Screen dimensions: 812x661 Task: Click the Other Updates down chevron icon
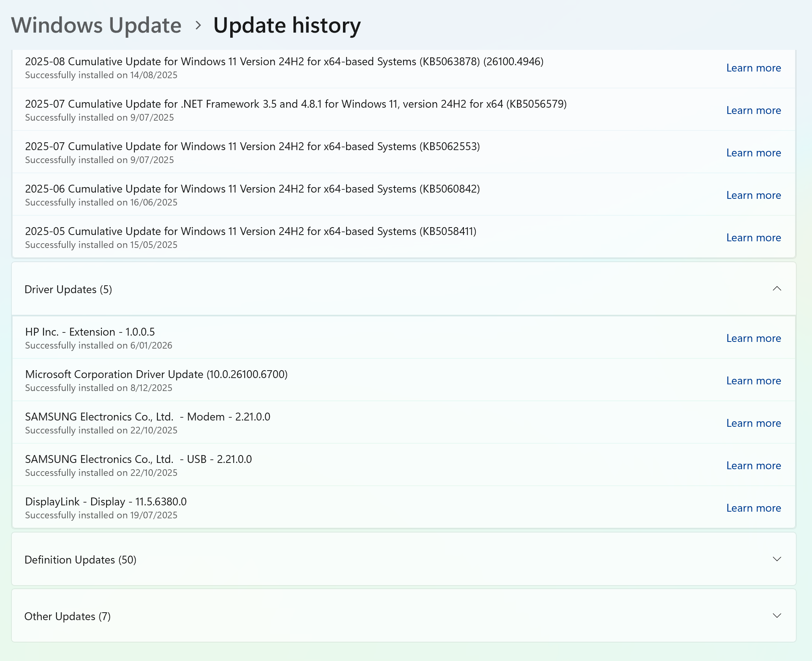777,615
